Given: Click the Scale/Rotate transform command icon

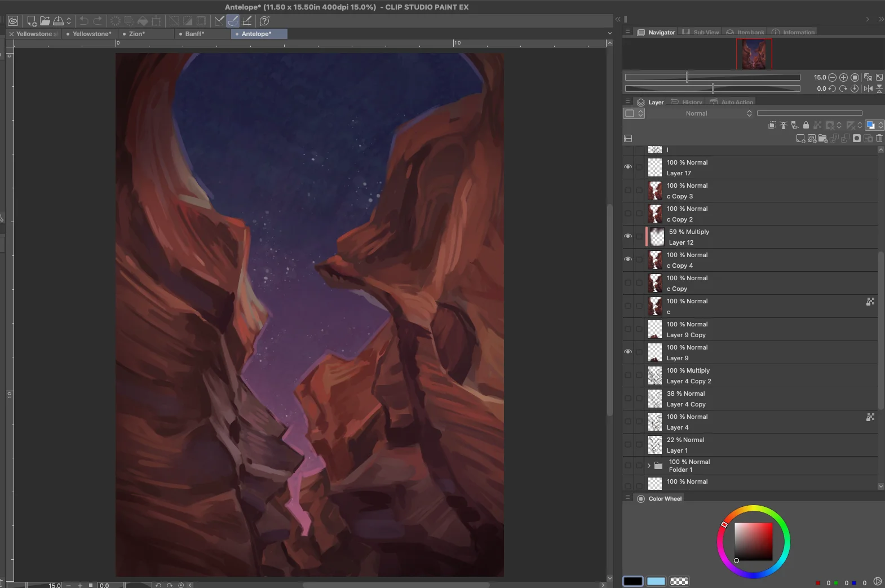Looking at the screenshot, I should (x=157, y=21).
